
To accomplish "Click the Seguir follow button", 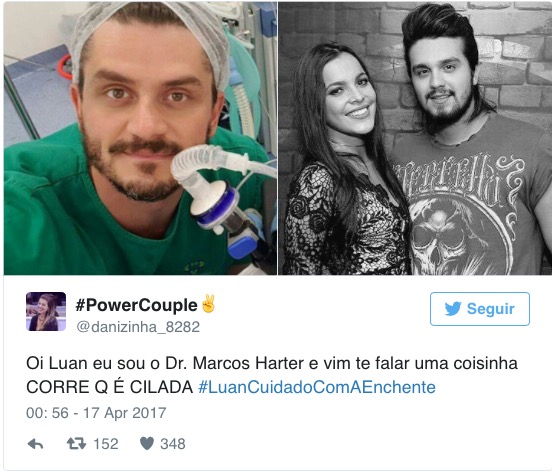I will coord(479,309).
